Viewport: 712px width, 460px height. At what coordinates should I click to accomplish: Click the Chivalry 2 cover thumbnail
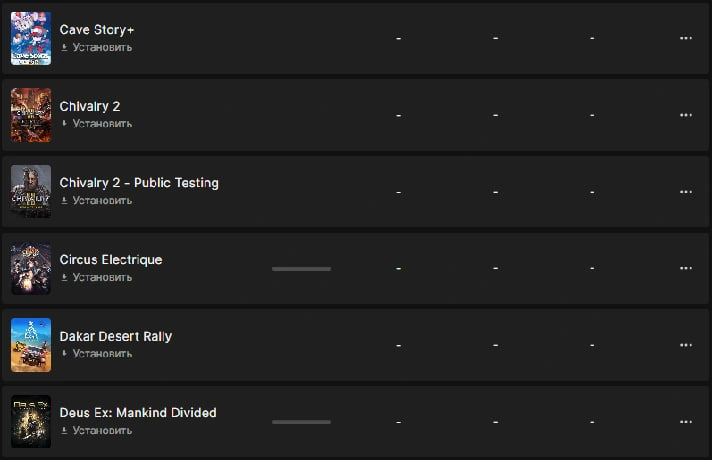click(31, 115)
